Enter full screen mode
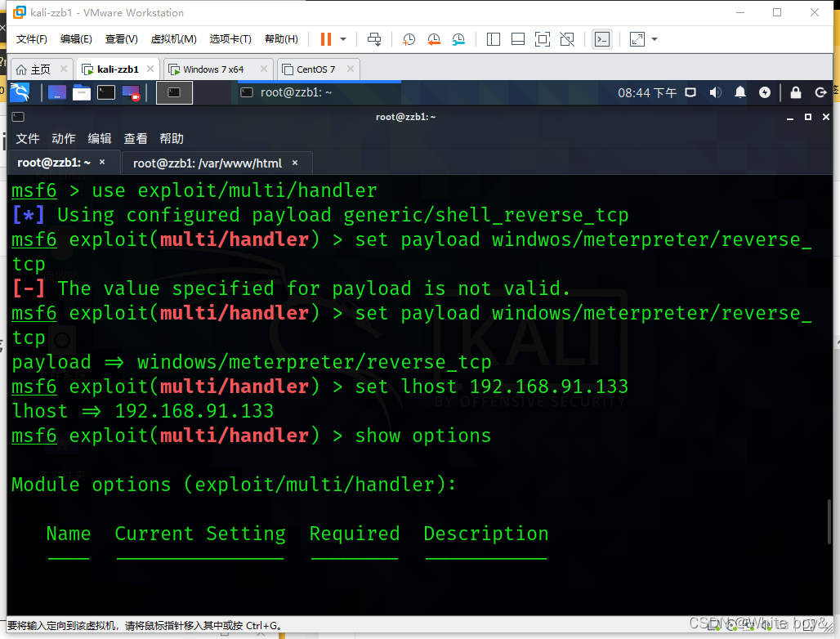Image resolution: width=840 pixels, height=639 pixels. (x=543, y=39)
